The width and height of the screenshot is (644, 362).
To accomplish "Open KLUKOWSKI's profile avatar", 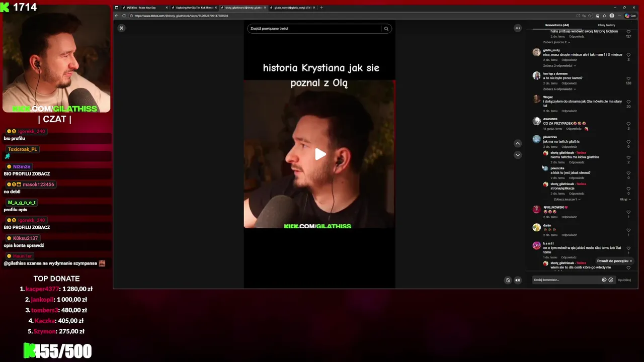I will pyautogui.click(x=536, y=209).
